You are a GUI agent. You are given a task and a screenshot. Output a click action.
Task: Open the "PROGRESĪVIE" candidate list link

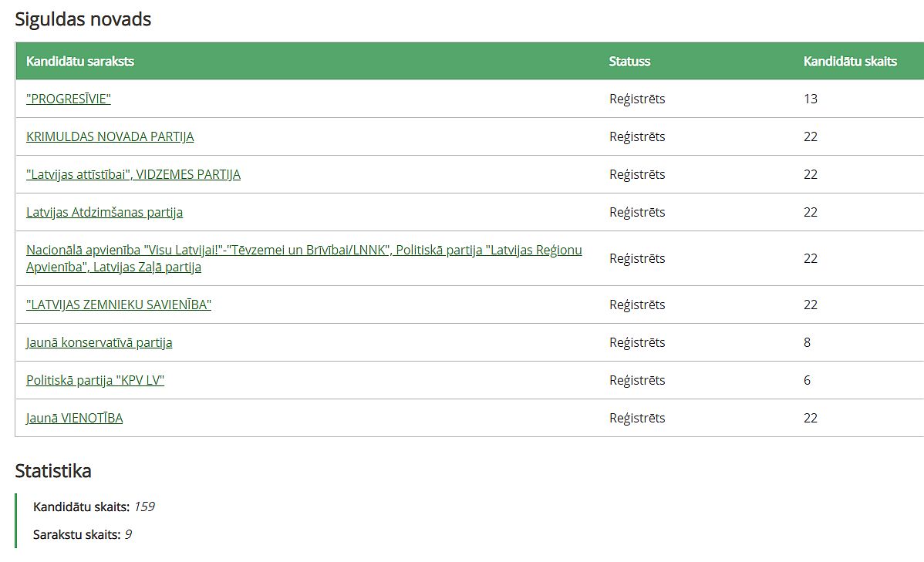pos(69,99)
